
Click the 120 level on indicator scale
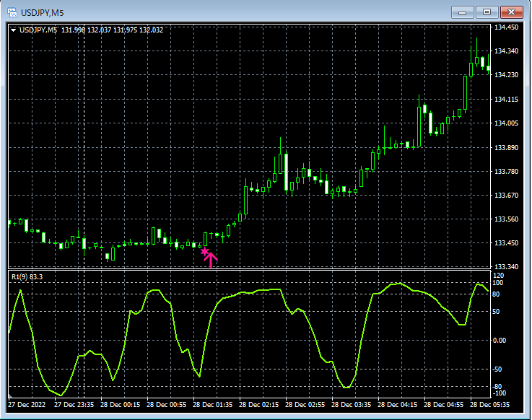pyautogui.click(x=498, y=276)
